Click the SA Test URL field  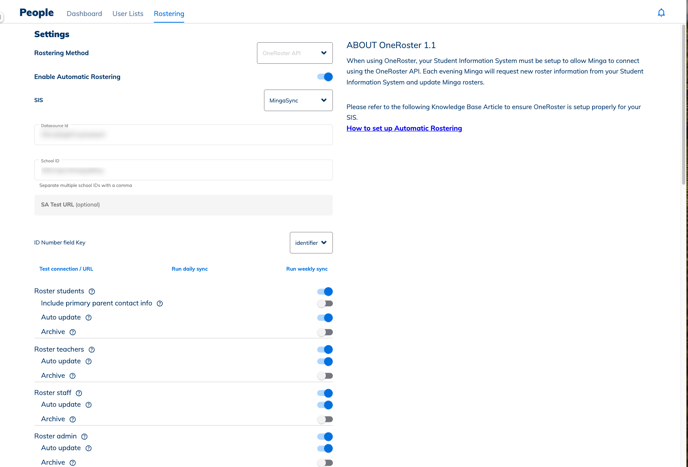(x=183, y=205)
